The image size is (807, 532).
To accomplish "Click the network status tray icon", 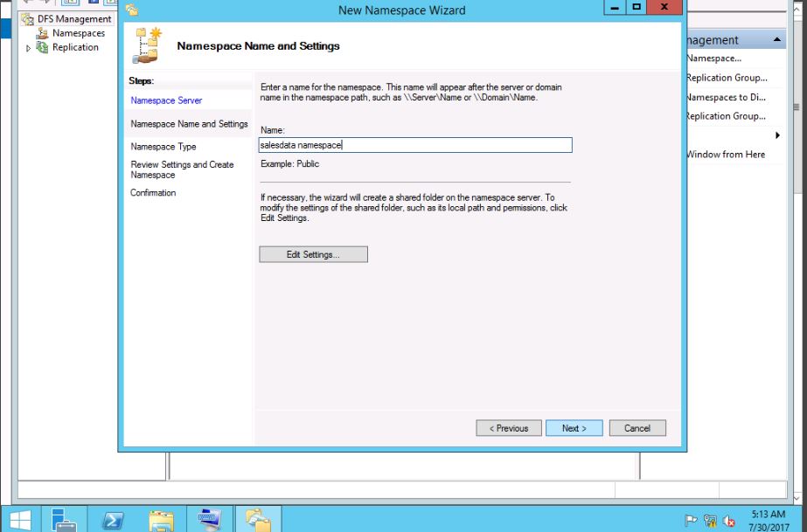I will click(710, 520).
